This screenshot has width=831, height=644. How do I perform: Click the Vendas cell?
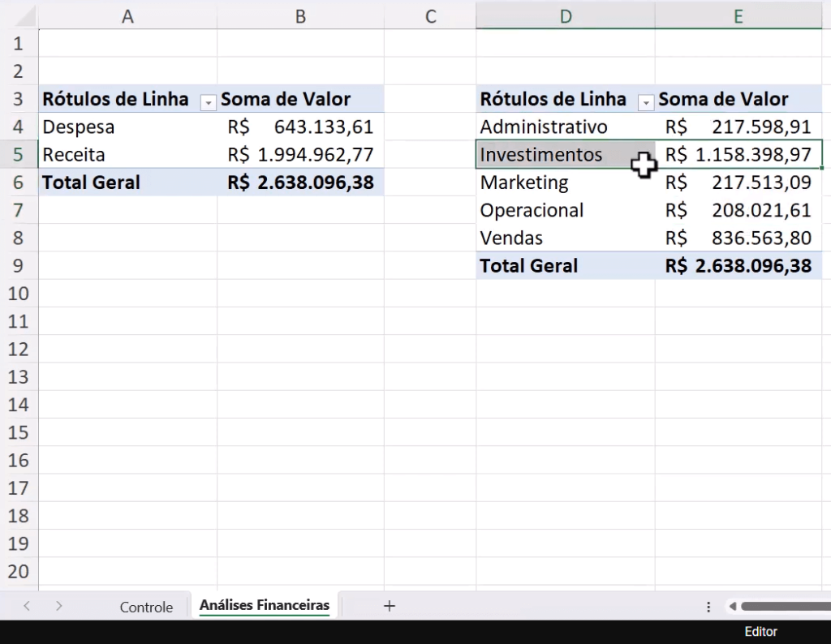(566, 238)
